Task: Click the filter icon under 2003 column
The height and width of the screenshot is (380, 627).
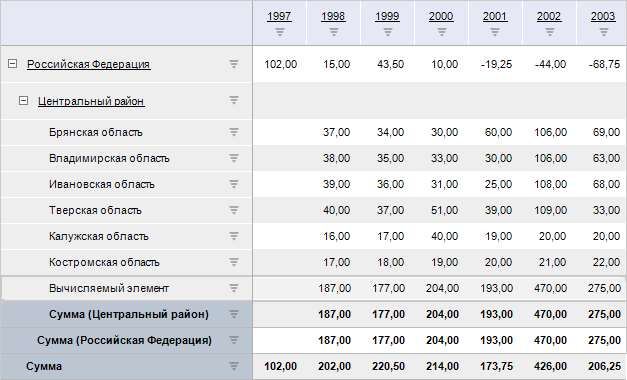Action: [604, 32]
